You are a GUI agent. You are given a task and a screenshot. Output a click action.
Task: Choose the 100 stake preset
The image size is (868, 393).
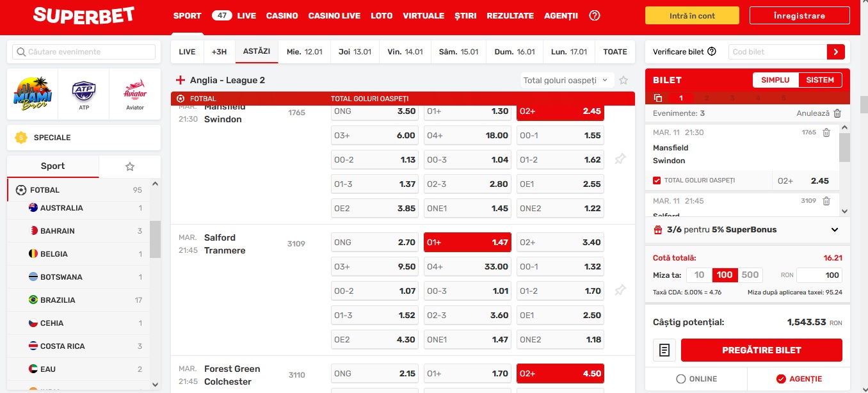click(725, 275)
